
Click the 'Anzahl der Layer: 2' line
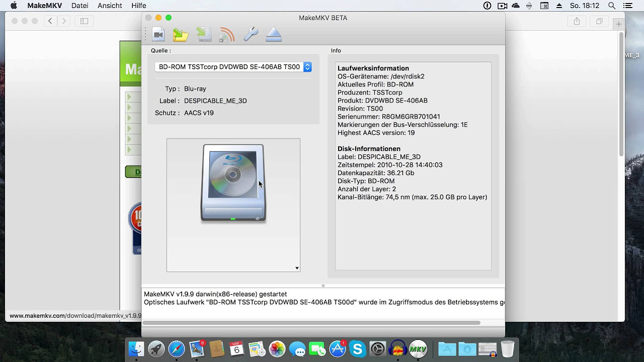pos(367,189)
